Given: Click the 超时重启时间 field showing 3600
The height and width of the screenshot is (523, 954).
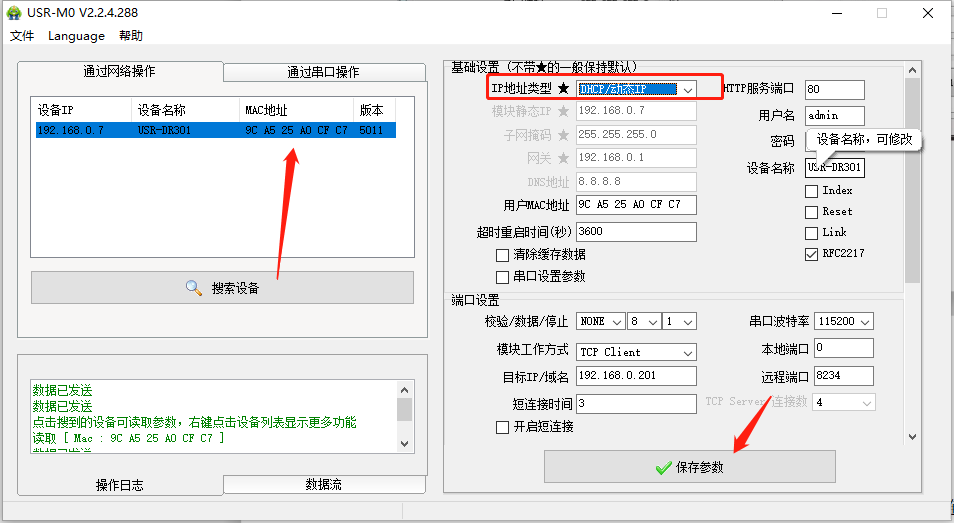Looking at the screenshot, I should tap(636, 232).
